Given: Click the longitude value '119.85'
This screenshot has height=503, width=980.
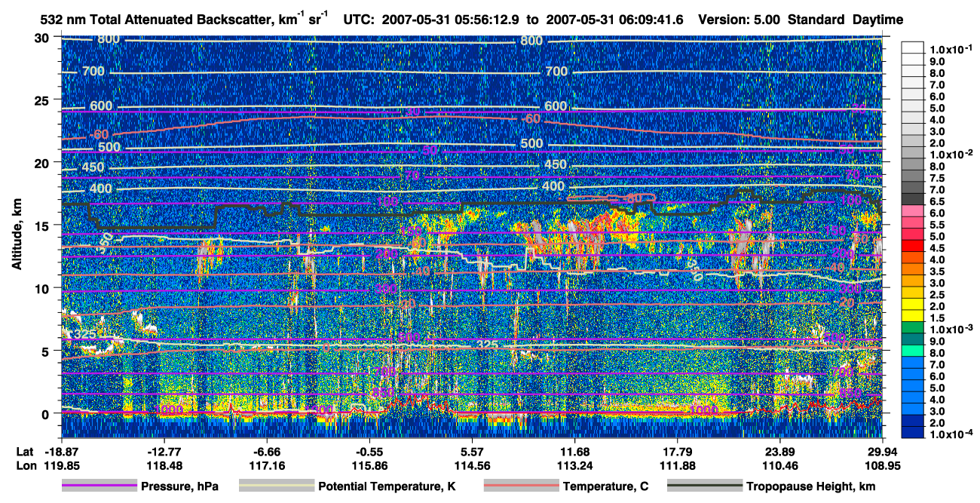Looking at the screenshot, I should click(x=61, y=466).
